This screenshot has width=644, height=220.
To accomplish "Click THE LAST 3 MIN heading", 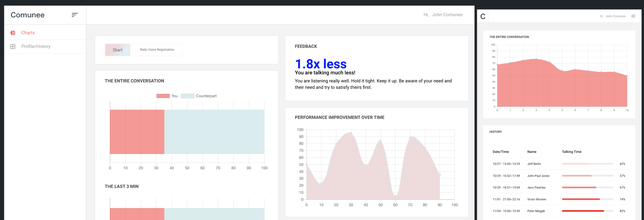I will [x=122, y=187].
